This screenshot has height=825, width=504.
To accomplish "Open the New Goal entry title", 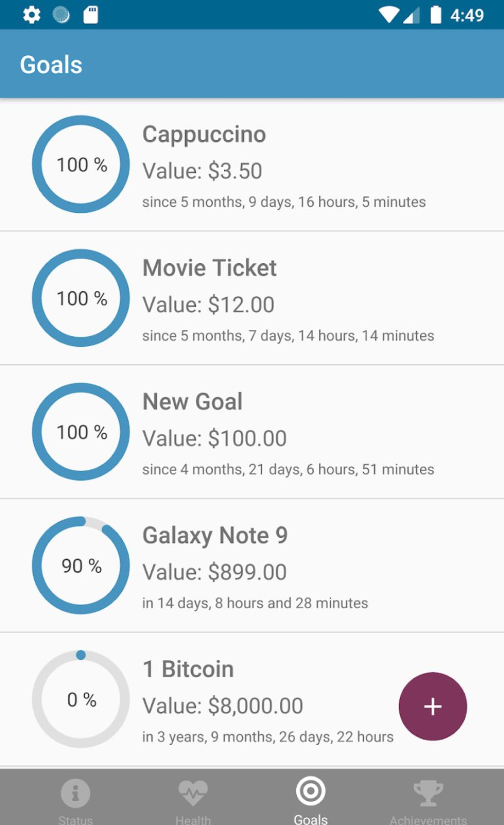I will [x=192, y=401].
